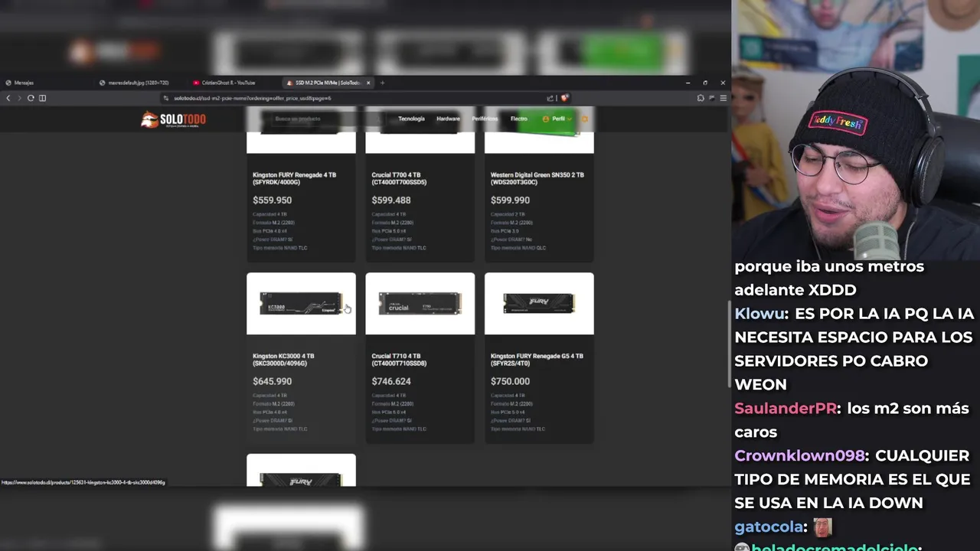This screenshot has width=980, height=551.
Task: Click chat username SaulanderPR
Action: [x=786, y=409]
